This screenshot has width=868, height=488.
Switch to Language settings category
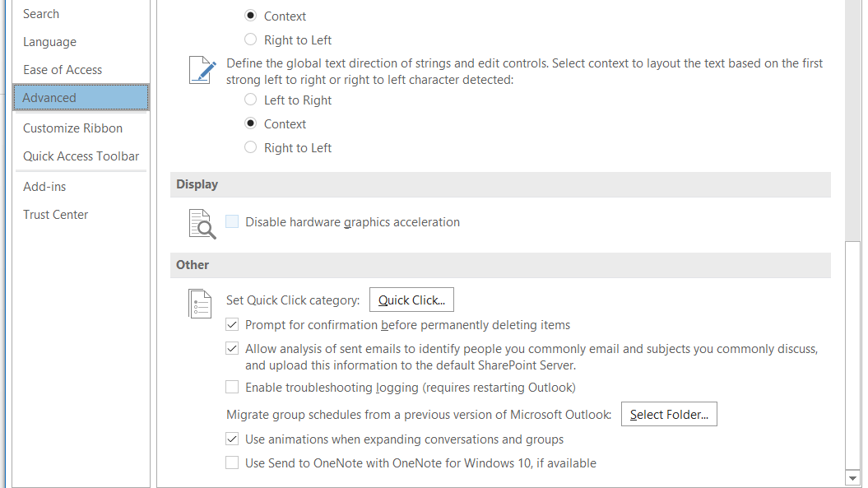coord(49,42)
